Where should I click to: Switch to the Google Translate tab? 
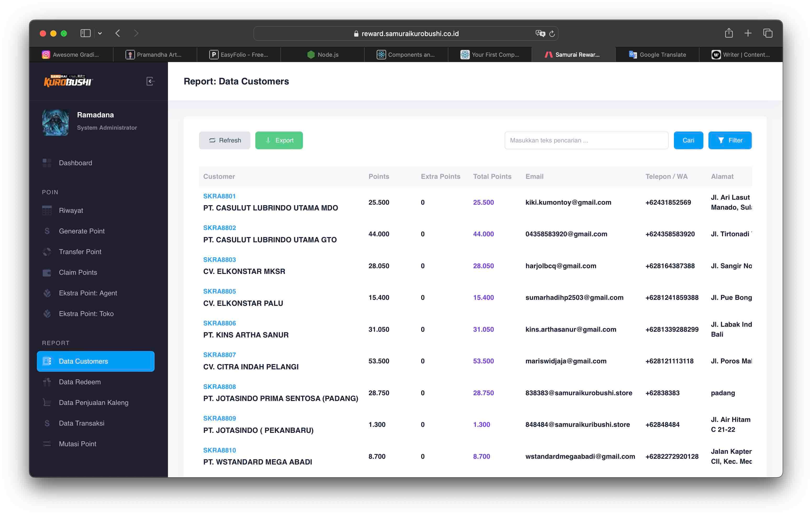pyautogui.click(x=657, y=55)
